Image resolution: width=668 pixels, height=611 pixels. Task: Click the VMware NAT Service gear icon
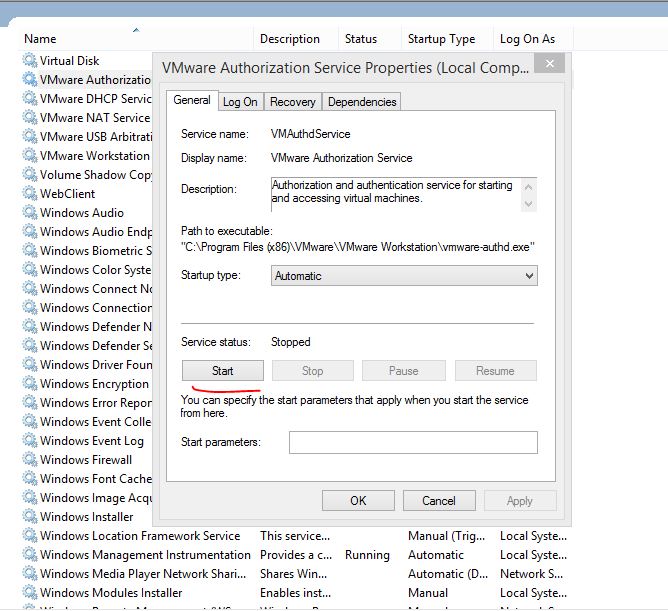(30, 117)
